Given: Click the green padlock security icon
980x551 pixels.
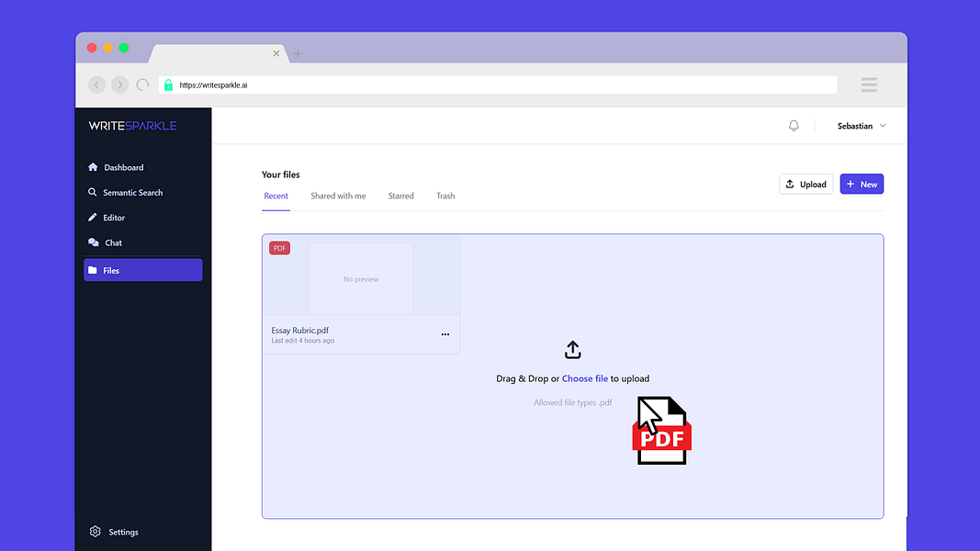Looking at the screenshot, I should coord(168,85).
